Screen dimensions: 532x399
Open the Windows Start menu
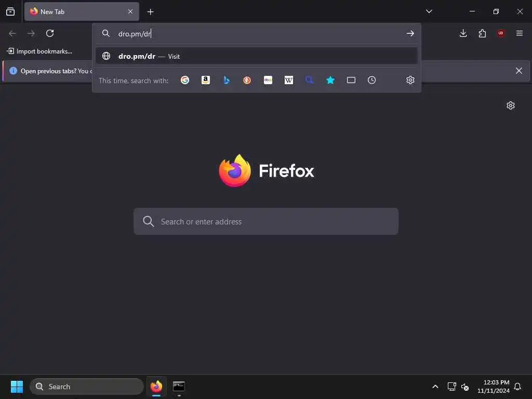pyautogui.click(x=17, y=387)
